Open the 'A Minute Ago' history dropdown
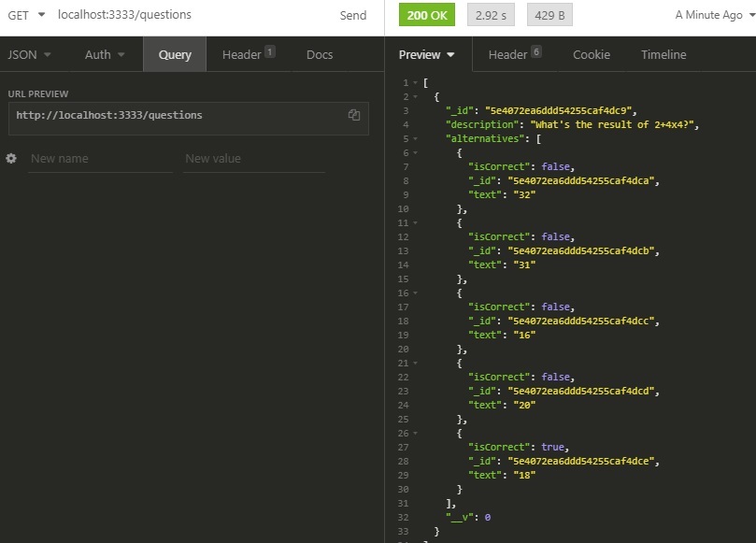This screenshot has width=756, height=543. 715,15
